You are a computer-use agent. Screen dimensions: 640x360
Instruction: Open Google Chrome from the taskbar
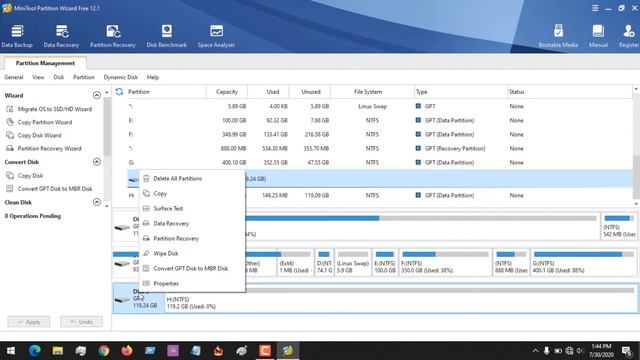click(x=104, y=351)
